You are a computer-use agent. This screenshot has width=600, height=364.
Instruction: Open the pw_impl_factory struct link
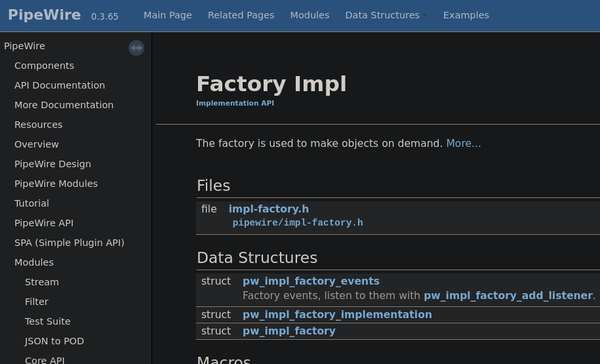[x=289, y=331]
